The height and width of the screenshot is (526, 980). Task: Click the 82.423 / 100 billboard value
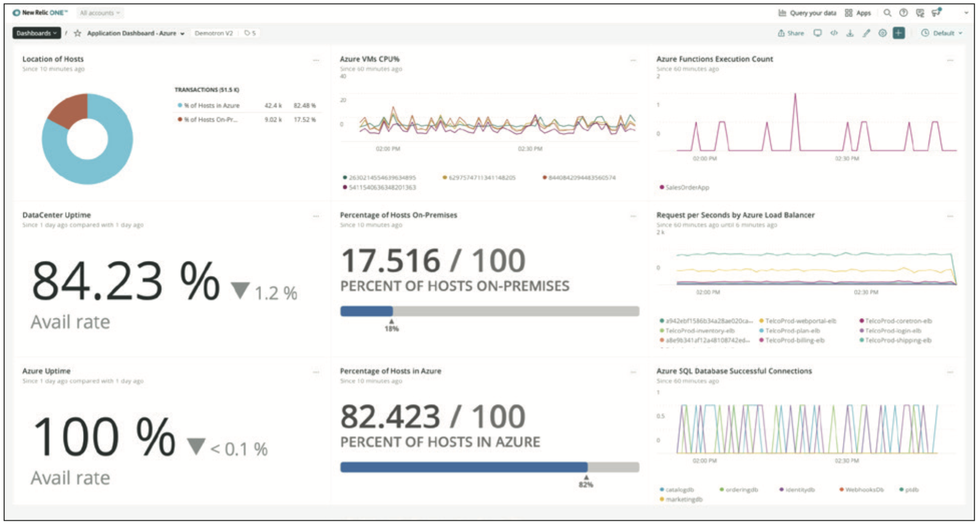click(433, 417)
